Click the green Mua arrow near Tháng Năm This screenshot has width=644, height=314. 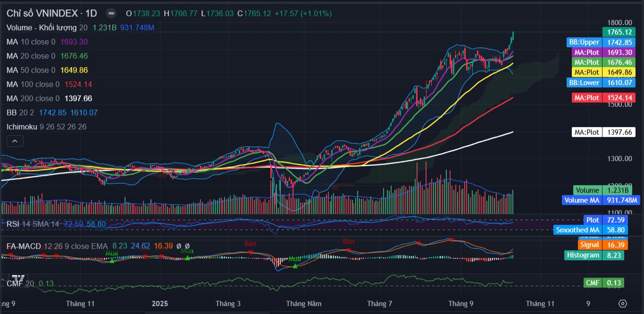[x=295, y=266]
